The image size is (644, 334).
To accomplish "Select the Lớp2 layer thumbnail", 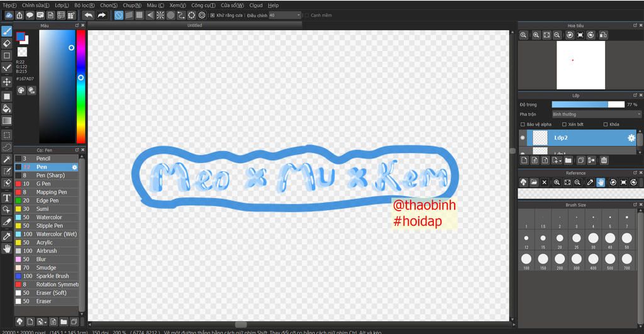I will tap(540, 138).
